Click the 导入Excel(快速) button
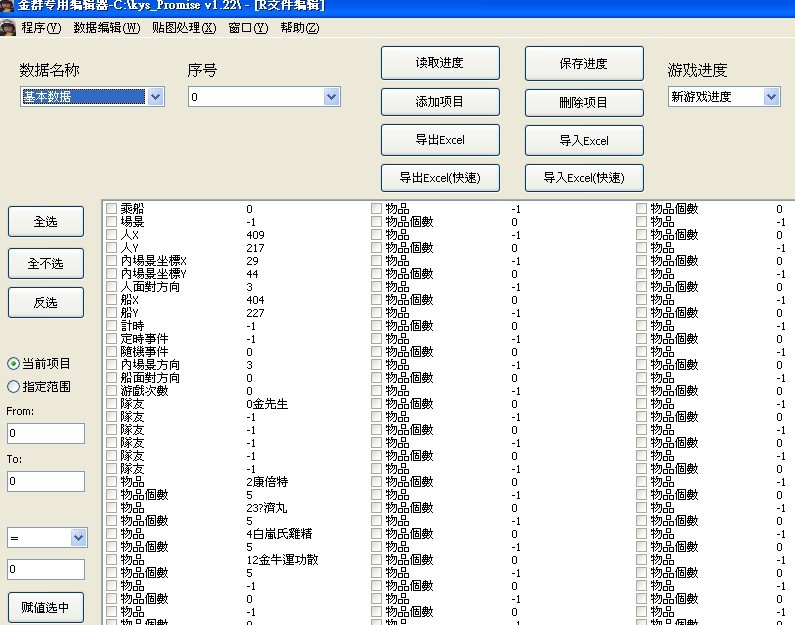 point(584,177)
